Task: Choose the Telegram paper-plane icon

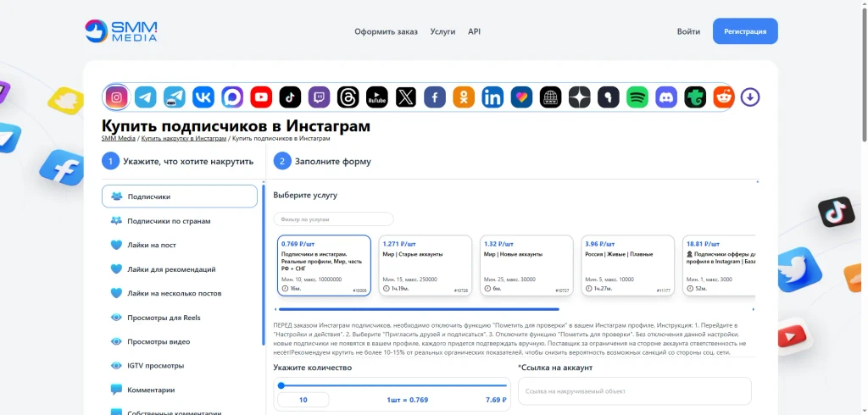Action: coord(146,97)
